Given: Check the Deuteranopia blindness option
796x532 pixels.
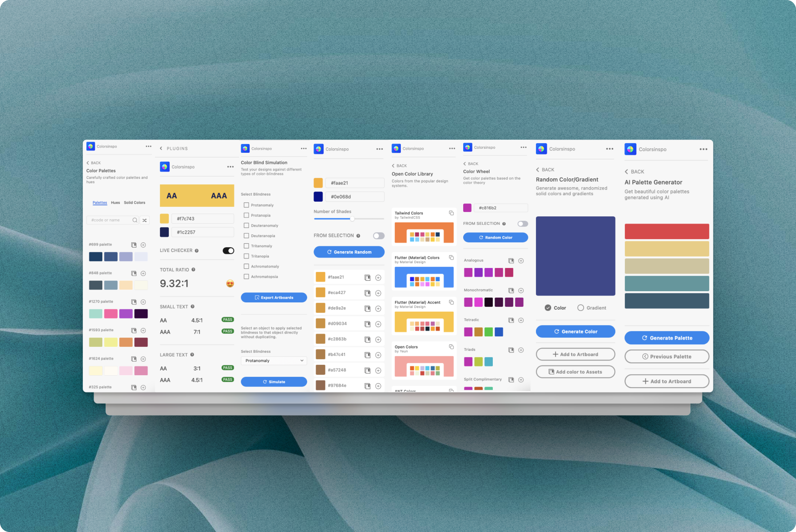Looking at the screenshot, I should [x=246, y=235].
